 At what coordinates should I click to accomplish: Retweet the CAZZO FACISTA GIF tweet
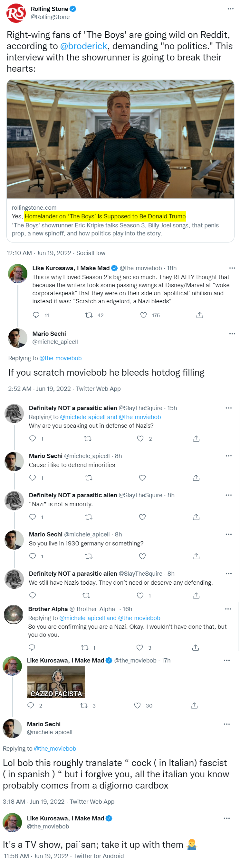(84, 706)
